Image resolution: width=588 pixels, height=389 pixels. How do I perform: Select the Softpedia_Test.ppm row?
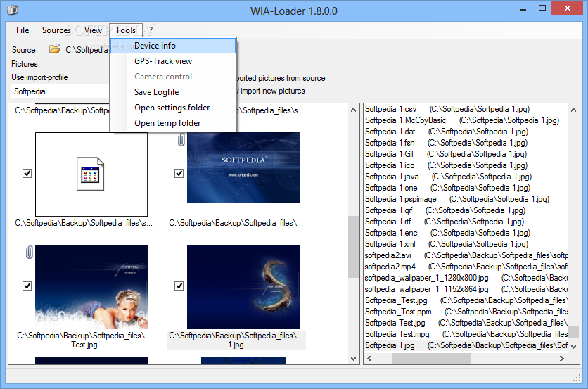pyautogui.click(x=466, y=312)
